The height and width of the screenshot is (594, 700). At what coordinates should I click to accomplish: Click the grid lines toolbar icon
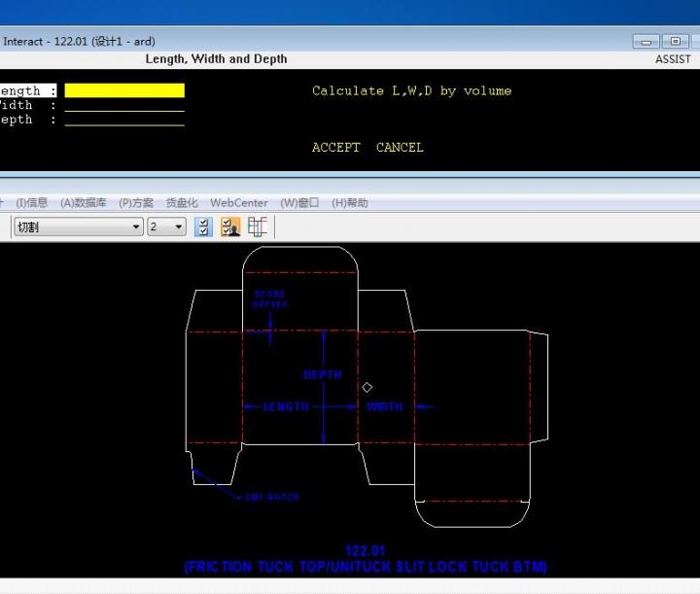257,227
